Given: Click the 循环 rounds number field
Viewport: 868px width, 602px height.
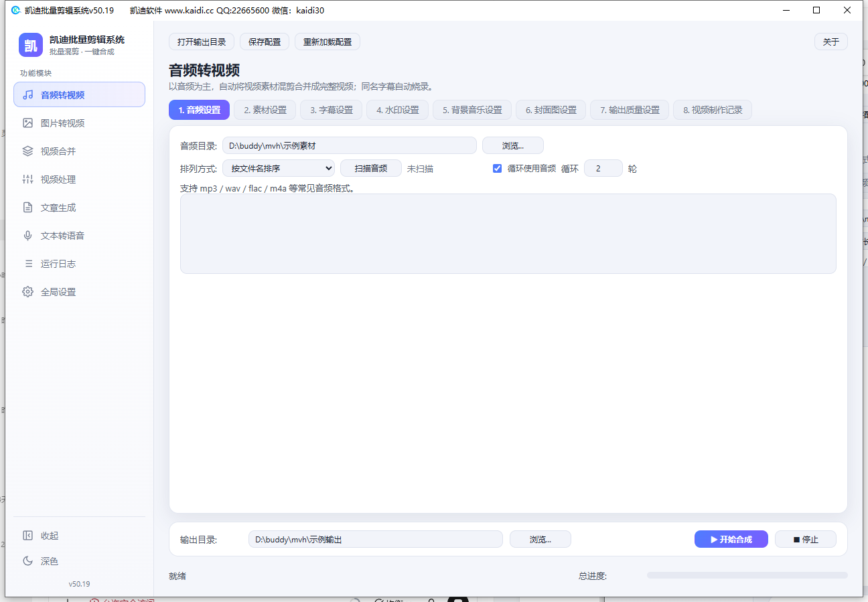Looking at the screenshot, I should (x=603, y=168).
